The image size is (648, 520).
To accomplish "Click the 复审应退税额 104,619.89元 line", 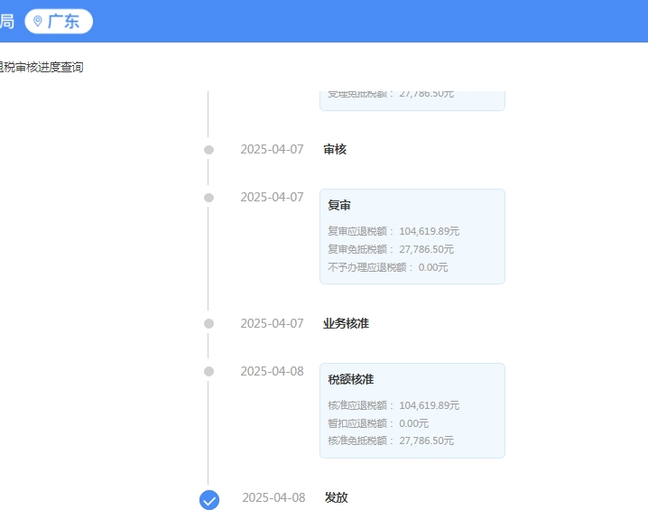I will tap(393, 231).
